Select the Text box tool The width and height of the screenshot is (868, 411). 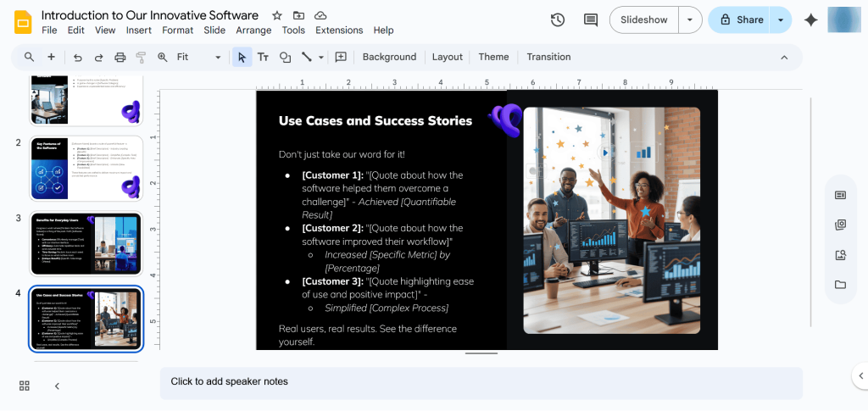tap(263, 58)
